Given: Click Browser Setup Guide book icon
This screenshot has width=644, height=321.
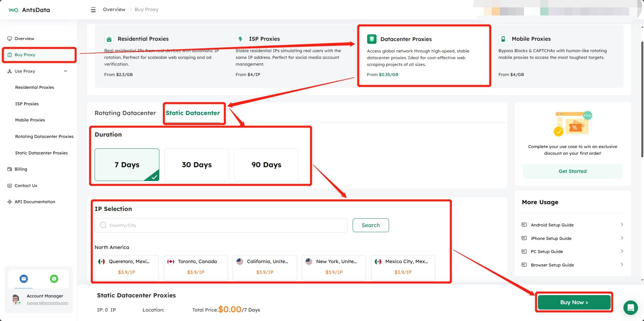Looking at the screenshot, I should click(524, 265).
